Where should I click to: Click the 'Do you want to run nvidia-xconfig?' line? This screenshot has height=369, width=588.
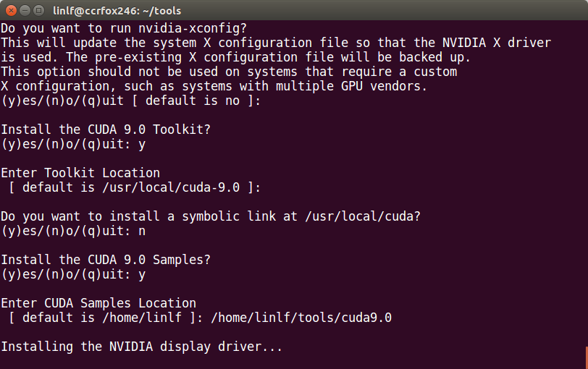(x=124, y=28)
